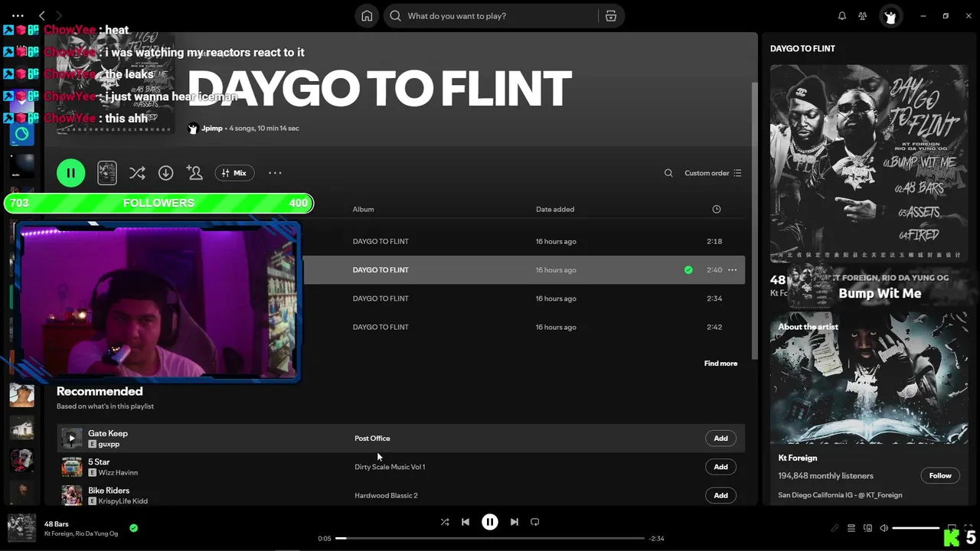Select the track row with duration 2:18
Screen dimensions: 980x551
click(x=524, y=241)
